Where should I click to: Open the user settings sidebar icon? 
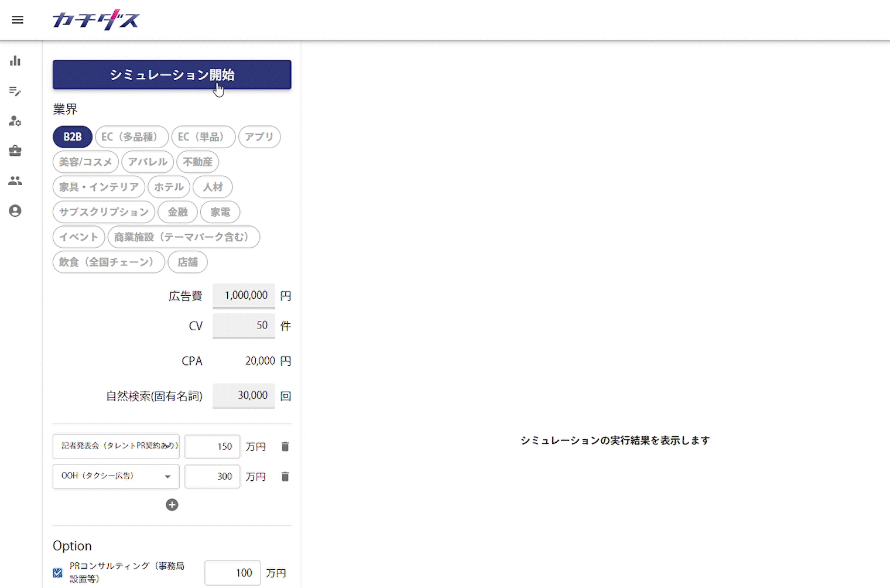tap(15, 121)
